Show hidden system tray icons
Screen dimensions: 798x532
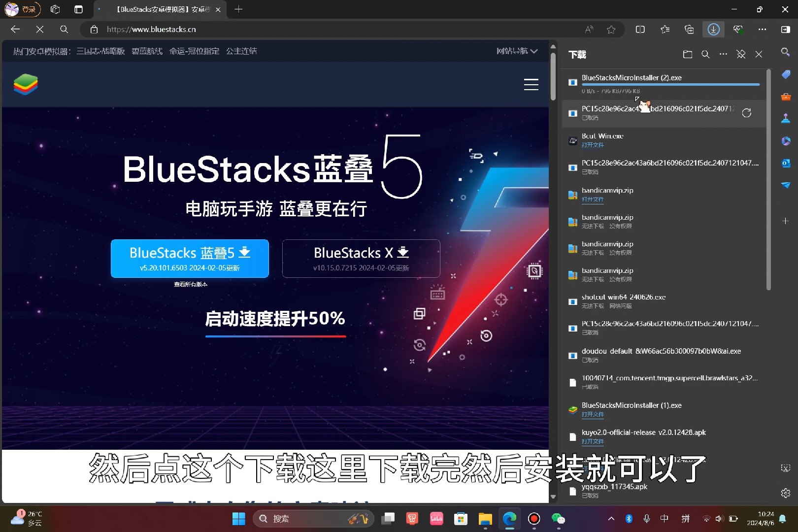click(x=611, y=519)
